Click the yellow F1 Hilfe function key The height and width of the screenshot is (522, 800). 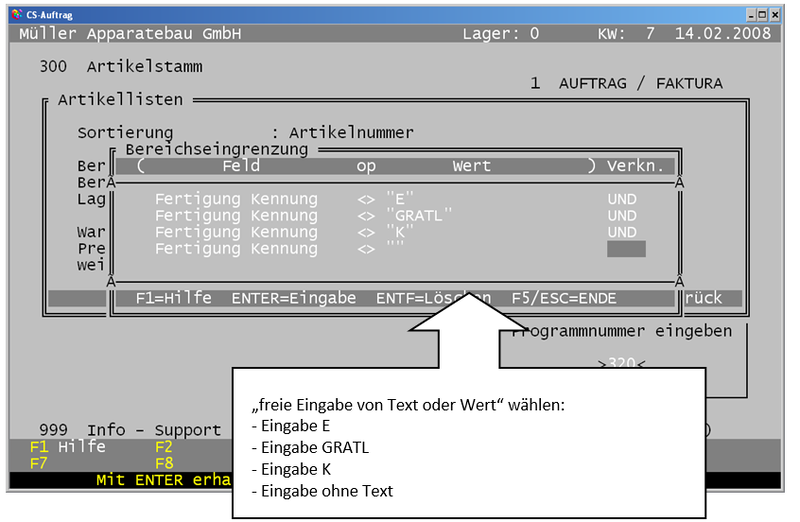(67, 447)
